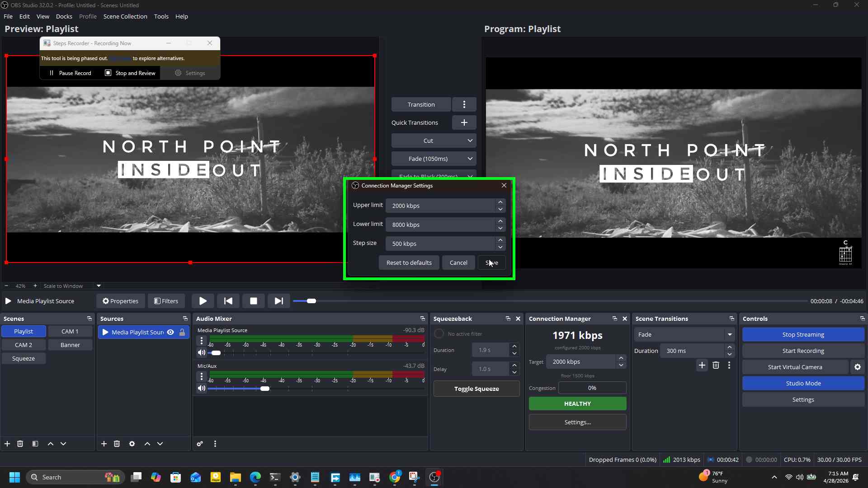
Task: Click Reset to defaults
Action: 409,263
